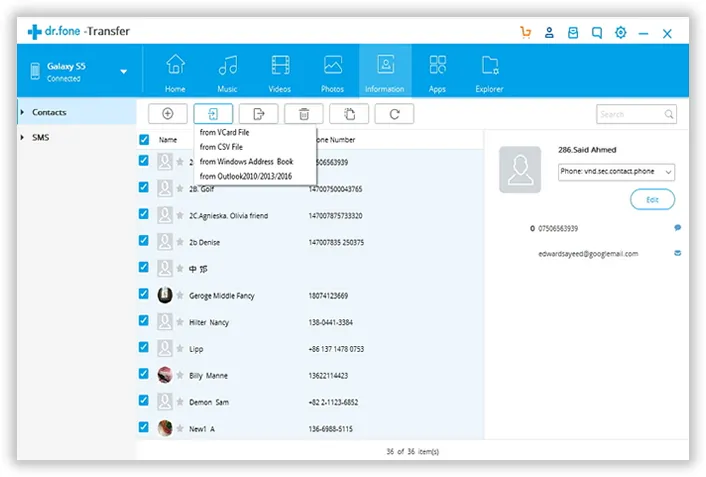Star the 2B. Golf contact as favorite
The width and height of the screenshot is (706, 477).
point(180,189)
